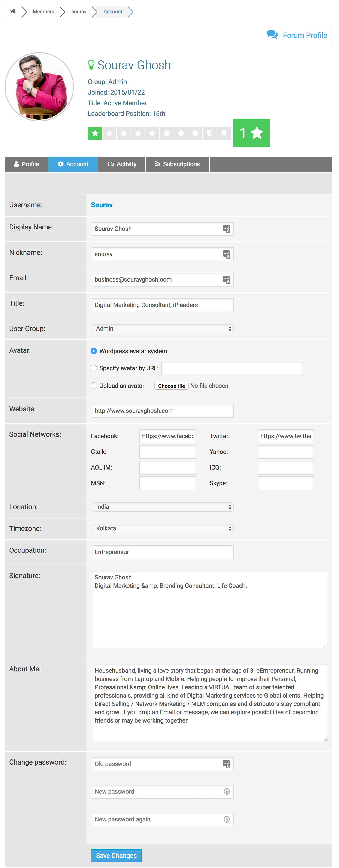Click the large green 1 star badge
339x868 pixels.
click(251, 133)
